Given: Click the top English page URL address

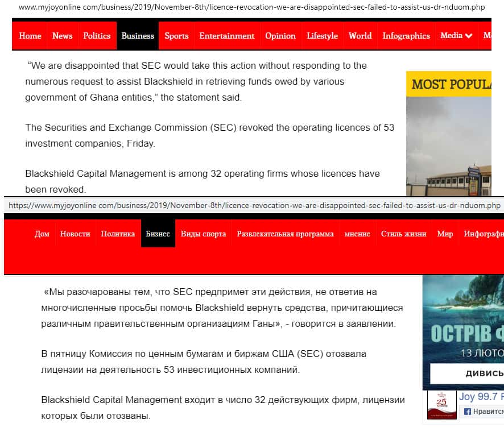Looking at the screenshot, I should point(251,7).
